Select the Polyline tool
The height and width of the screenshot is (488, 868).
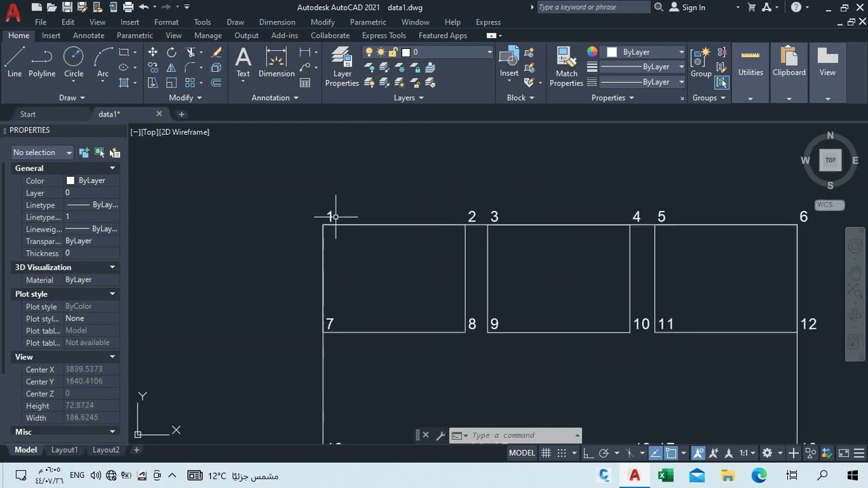tap(42, 62)
